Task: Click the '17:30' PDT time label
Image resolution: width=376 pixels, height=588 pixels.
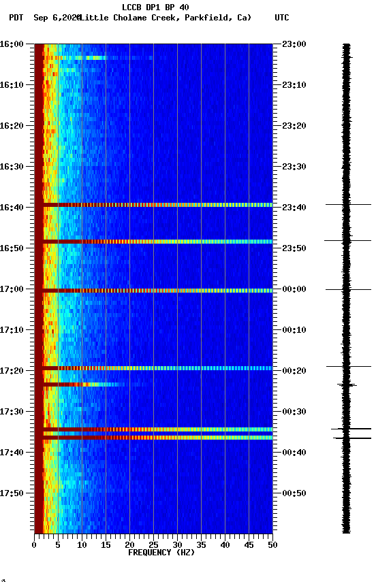Action: (12, 412)
